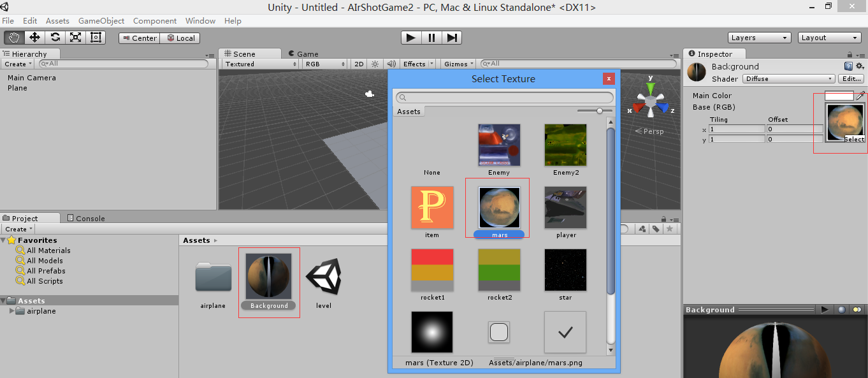Image resolution: width=868 pixels, height=378 pixels.
Task: Toggle scene audio speaker icon
Action: click(391, 64)
